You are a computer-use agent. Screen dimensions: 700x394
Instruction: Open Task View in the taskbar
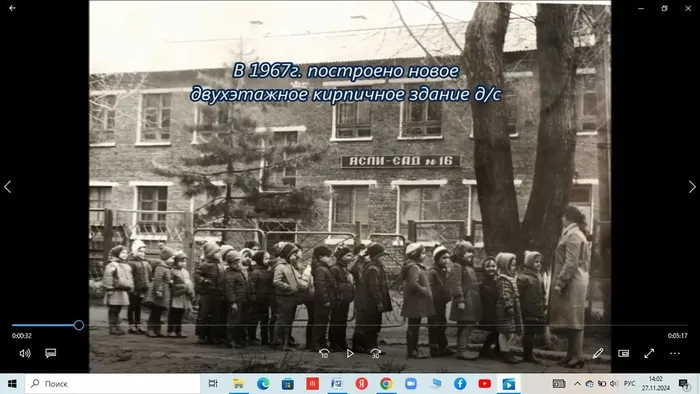click(x=213, y=384)
